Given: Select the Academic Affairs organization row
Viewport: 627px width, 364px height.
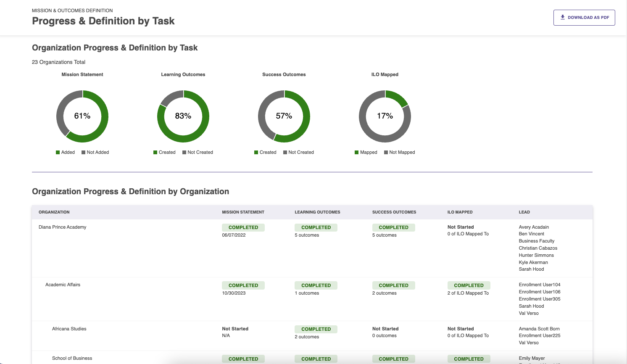Looking at the screenshot, I should (x=312, y=299).
